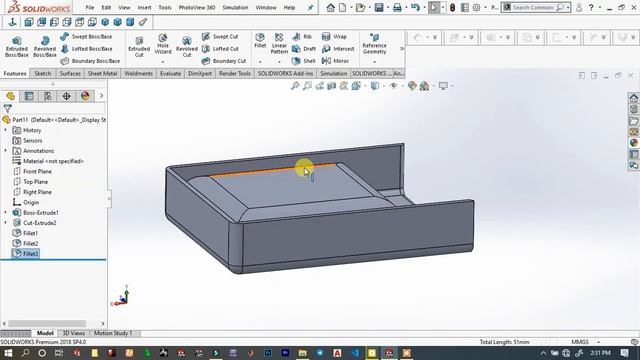Open the Motion Study 1 tab

(113, 333)
